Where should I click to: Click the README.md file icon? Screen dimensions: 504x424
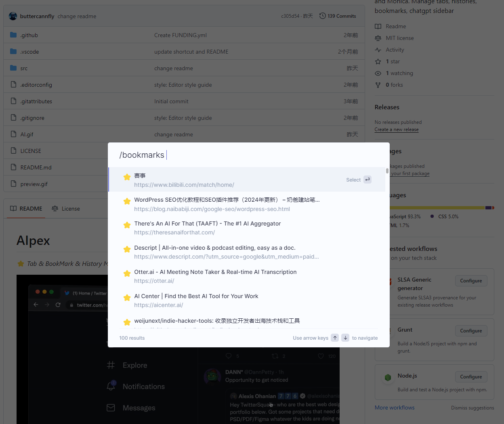pyautogui.click(x=13, y=167)
